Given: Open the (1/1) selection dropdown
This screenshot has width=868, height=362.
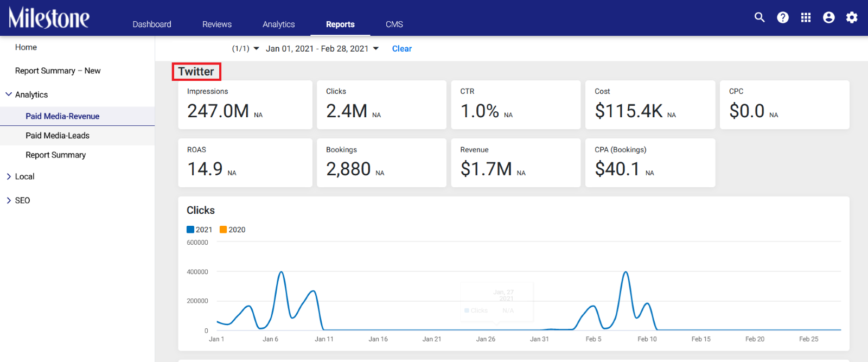Looking at the screenshot, I should (x=246, y=49).
